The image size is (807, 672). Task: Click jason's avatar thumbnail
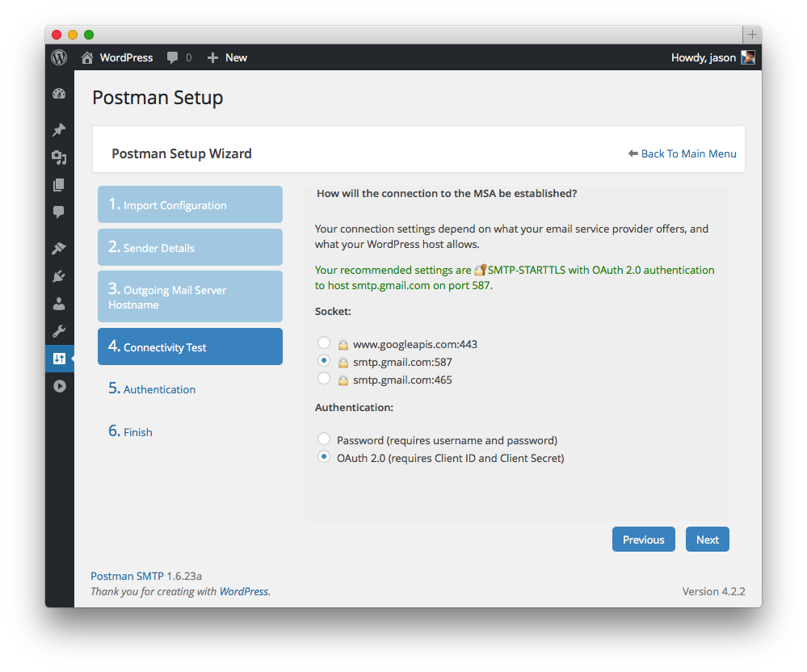(748, 57)
